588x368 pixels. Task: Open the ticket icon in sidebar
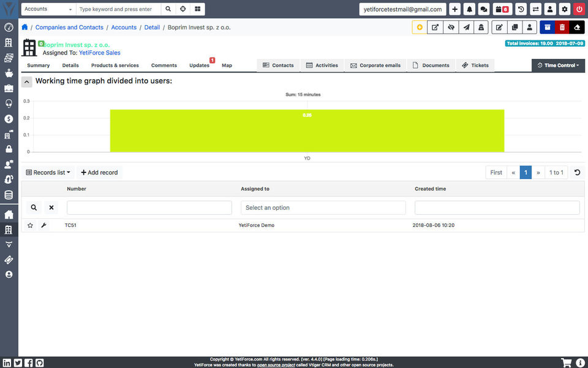point(9,259)
